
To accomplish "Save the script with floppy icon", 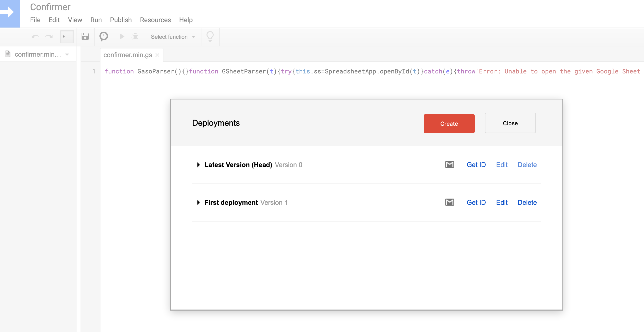I will [x=85, y=36].
